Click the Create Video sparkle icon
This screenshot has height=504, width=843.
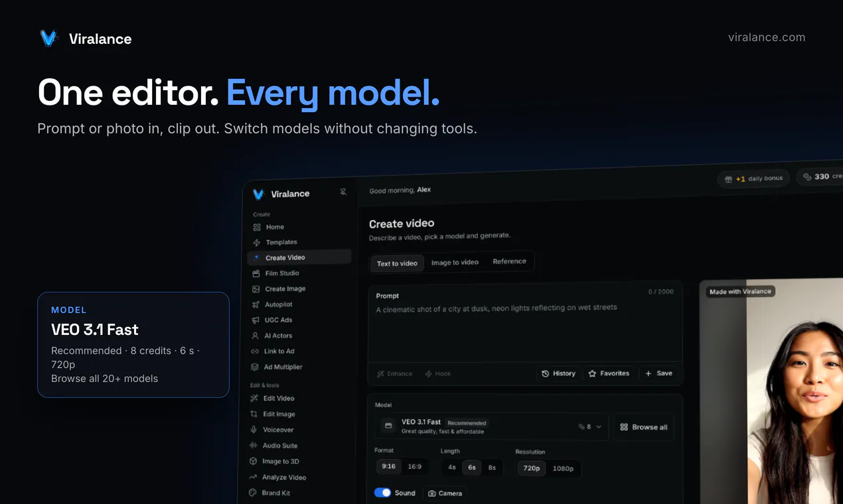click(257, 257)
